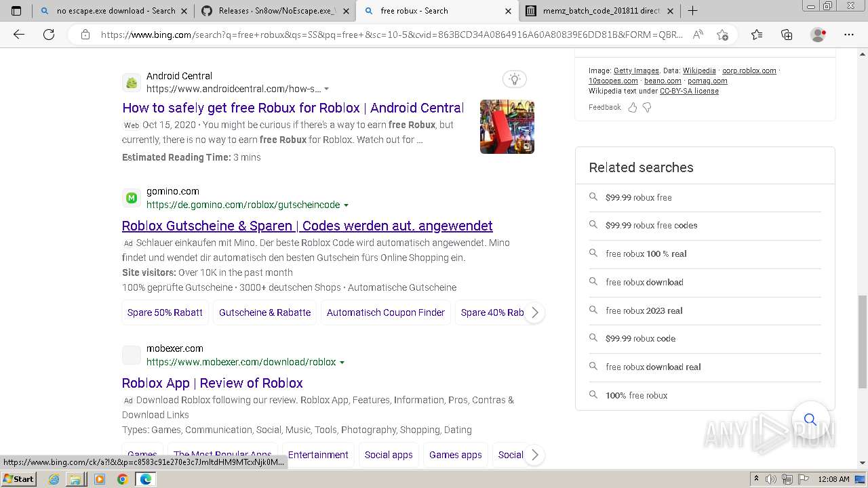Open Google Chrome from taskbar

[x=122, y=479]
